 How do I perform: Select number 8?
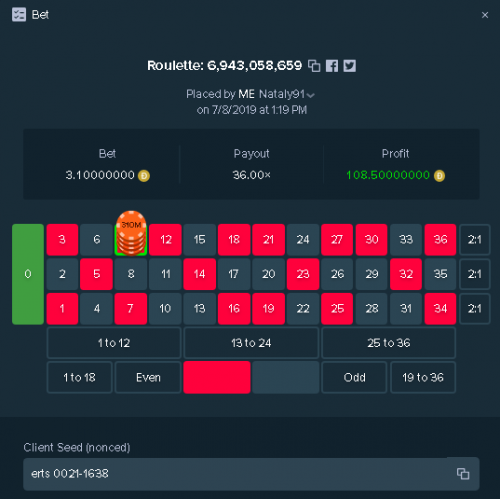131,274
